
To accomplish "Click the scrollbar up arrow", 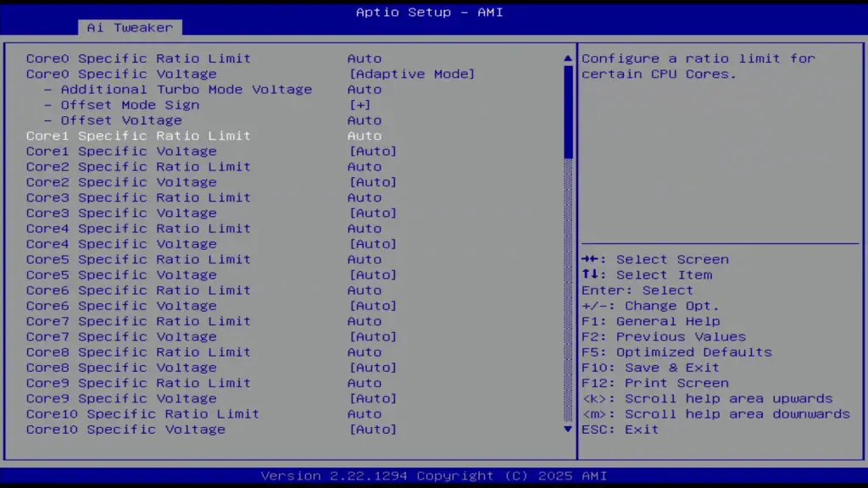I will coord(567,58).
